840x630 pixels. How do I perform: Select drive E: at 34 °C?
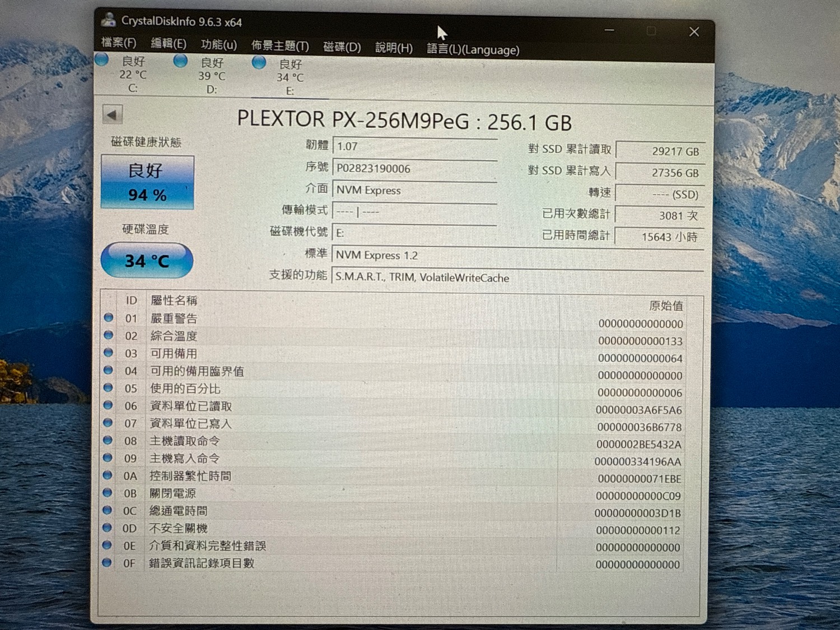(290, 77)
